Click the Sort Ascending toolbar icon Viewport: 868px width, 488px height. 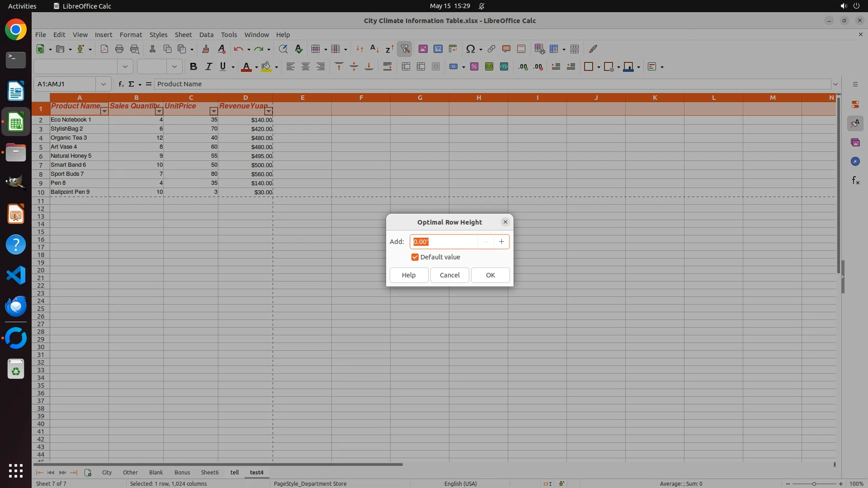coord(374,49)
